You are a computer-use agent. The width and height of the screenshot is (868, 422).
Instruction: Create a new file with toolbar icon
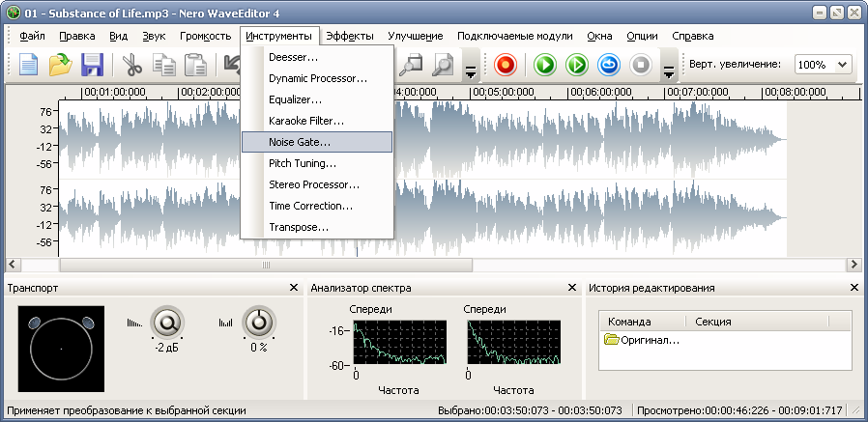pyautogui.click(x=29, y=65)
